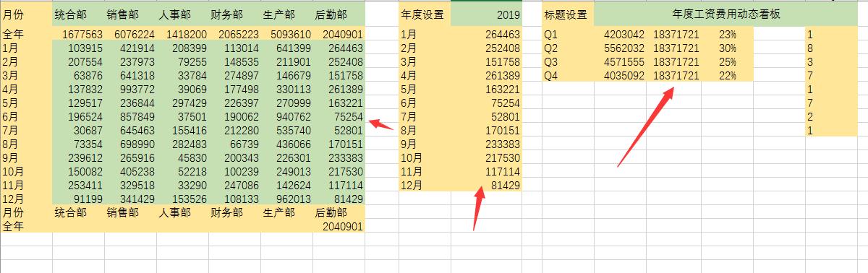Select the cell showing 211901
The height and width of the screenshot is (273, 868).
tap(287, 61)
